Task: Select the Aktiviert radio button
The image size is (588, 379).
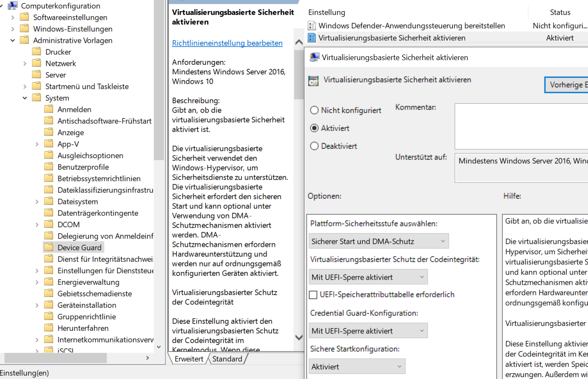Action: coord(314,128)
